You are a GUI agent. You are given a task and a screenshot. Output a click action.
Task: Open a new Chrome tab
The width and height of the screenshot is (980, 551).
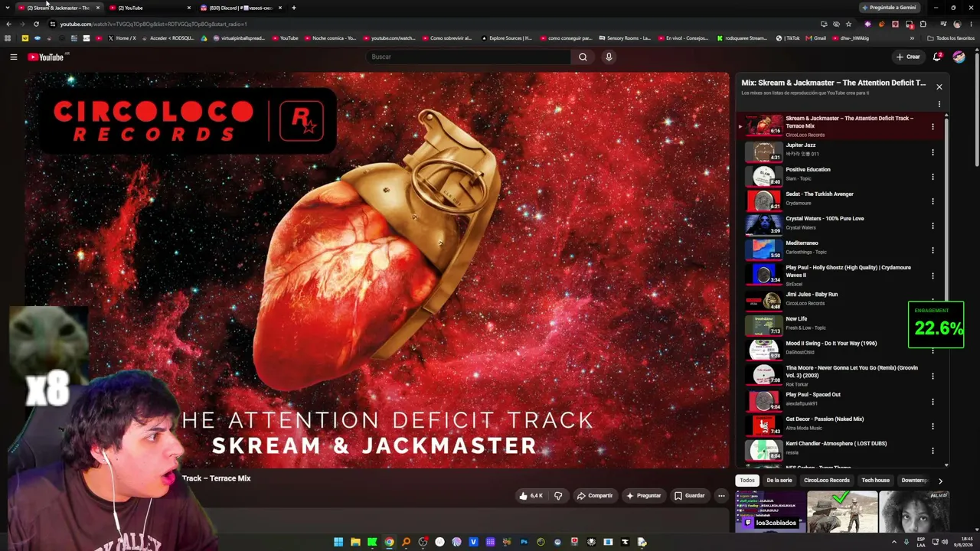pyautogui.click(x=294, y=8)
